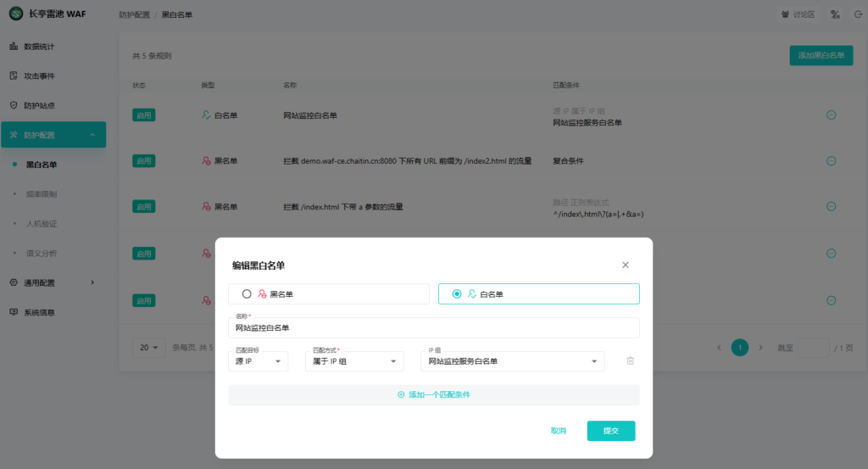Click the 名称 input field in dialog
This screenshot has width=868, height=469.
[433, 328]
